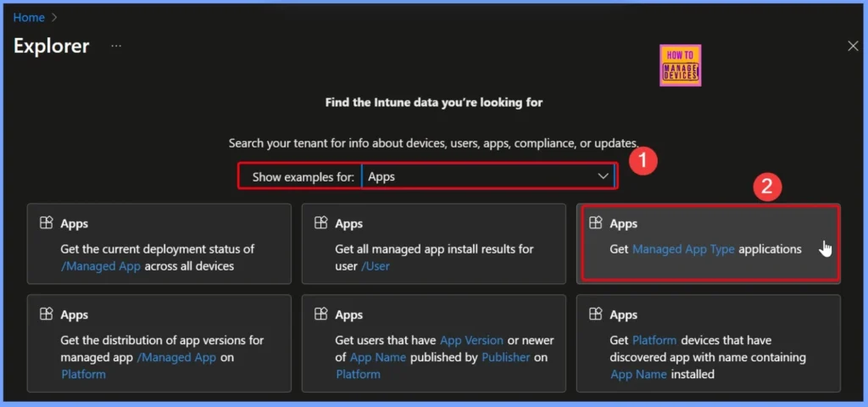Close the Explorer pane with the X
868x407 pixels.
pos(853,47)
